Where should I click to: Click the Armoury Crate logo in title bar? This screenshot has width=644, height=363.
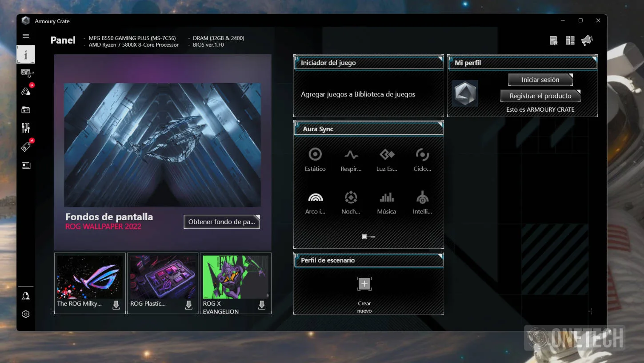(x=26, y=21)
